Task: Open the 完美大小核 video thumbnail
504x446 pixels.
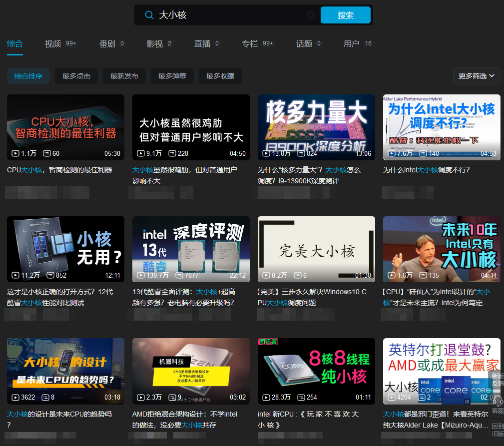Action: pyautogui.click(x=316, y=249)
